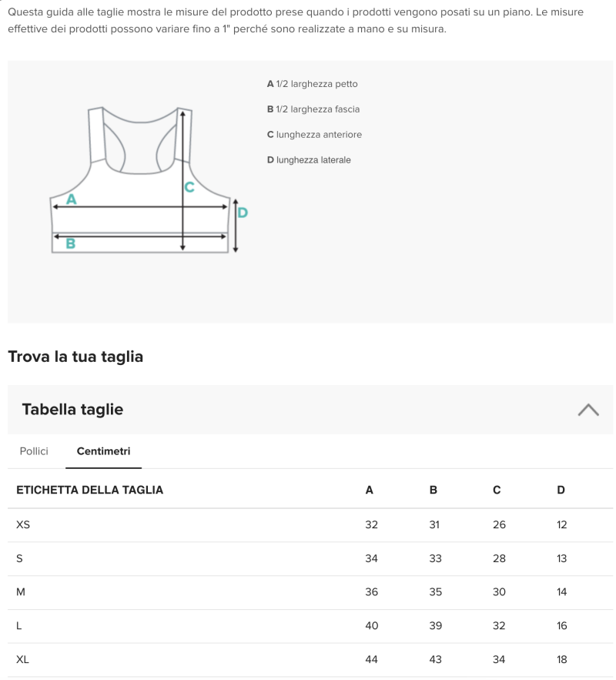The image size is (616, 680).
Task: Click the Tabella taglie section title
Action: coord(72,410)
